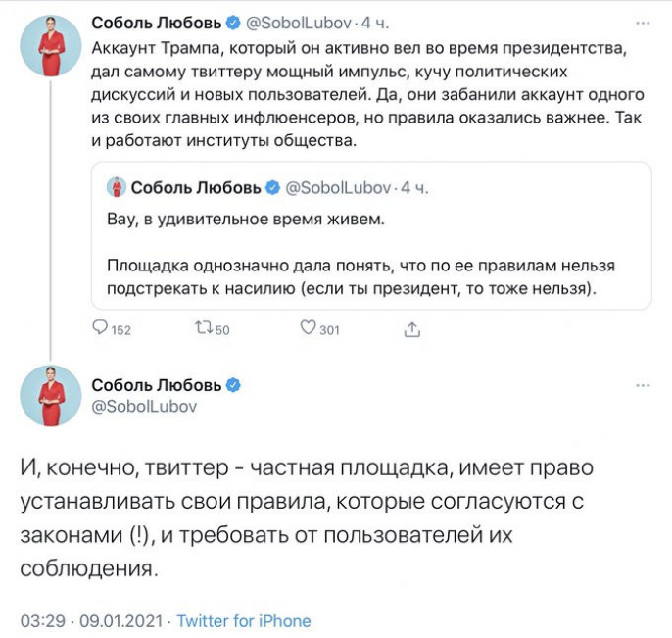Retweet the top tweet with 50 retweets
The width and height of the screenshot is (672, 638).
[203, 329]
